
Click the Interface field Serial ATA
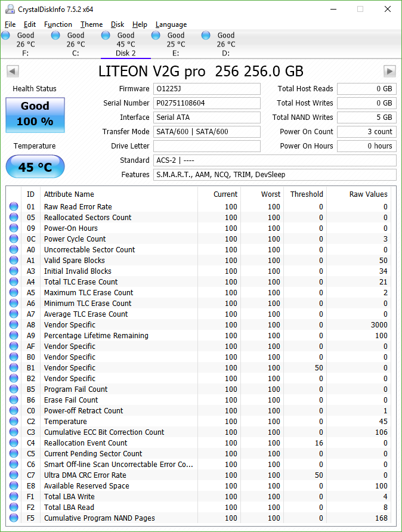tap(207, 117)
